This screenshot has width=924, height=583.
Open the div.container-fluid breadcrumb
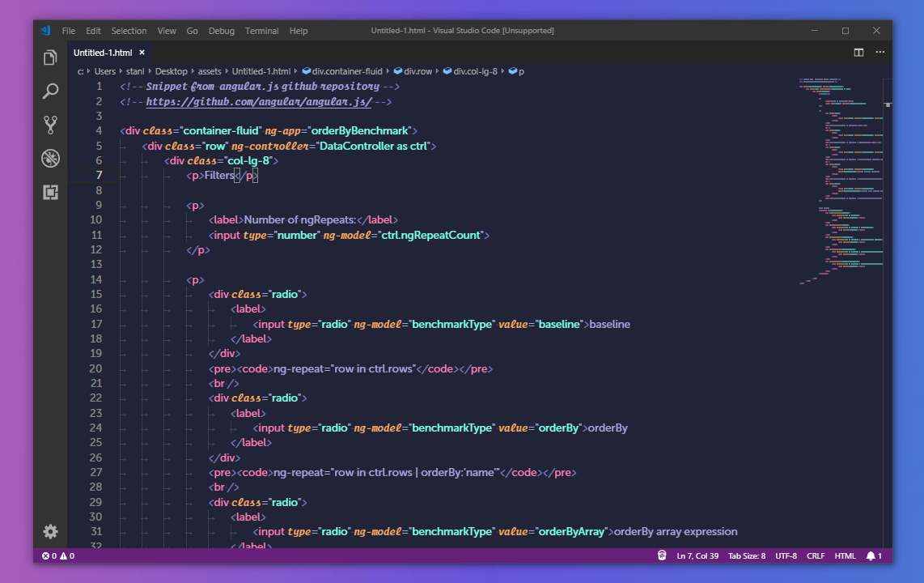[342, 71]
